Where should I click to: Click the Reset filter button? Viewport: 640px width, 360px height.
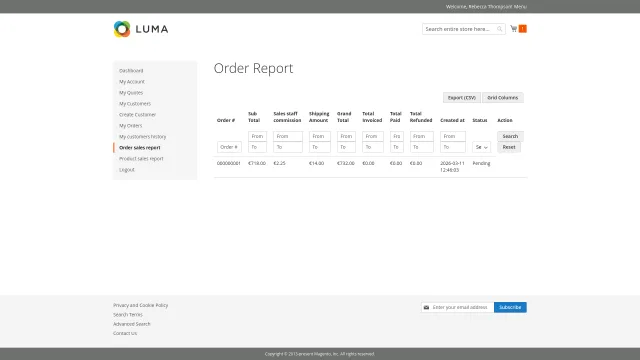[509, 147]
